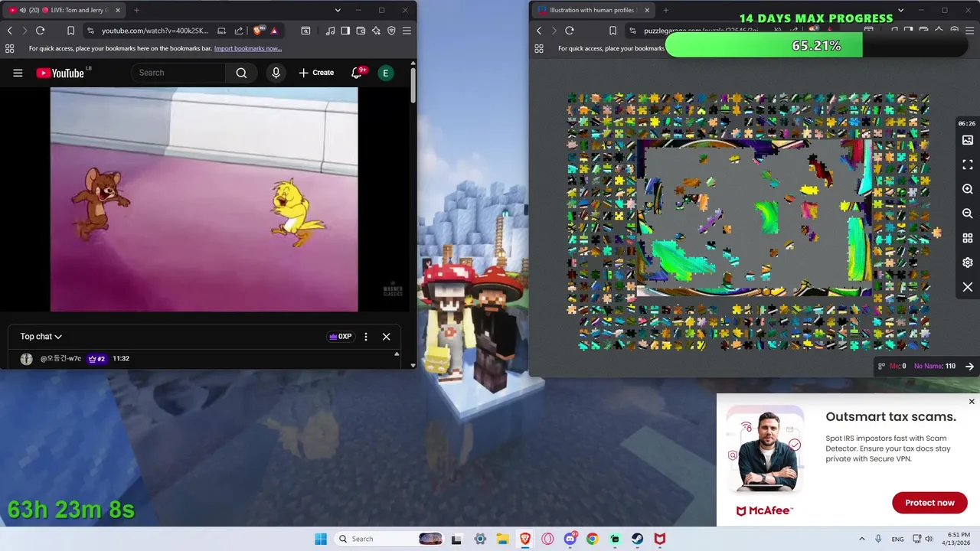Reload the puzzle page
This screenshot has width=980, height=551.
[x=570, y=31]
